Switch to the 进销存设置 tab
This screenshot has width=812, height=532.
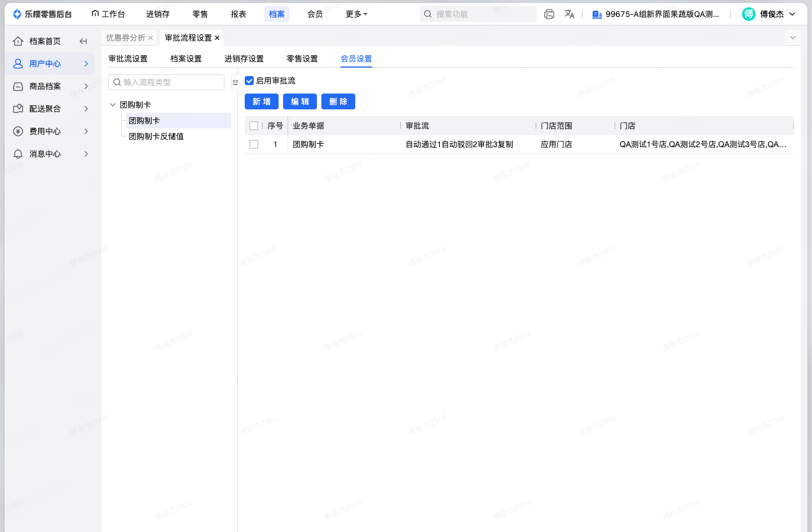click(244, 59)
